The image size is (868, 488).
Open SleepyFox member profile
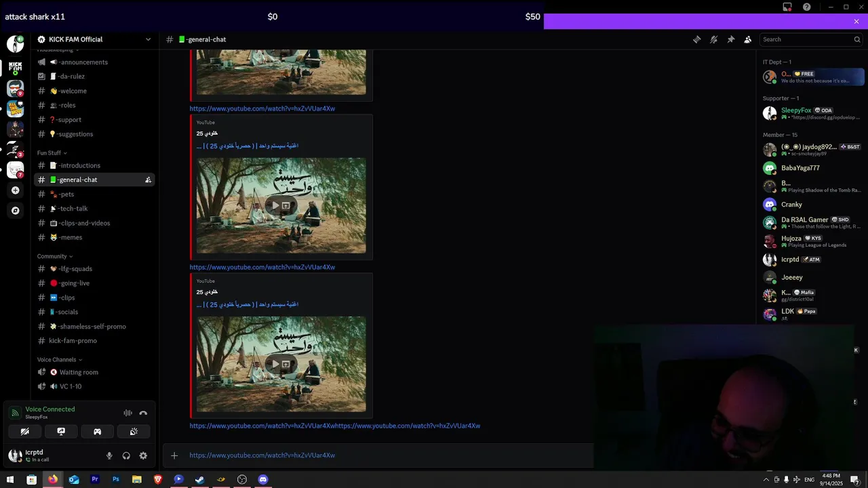811,113
